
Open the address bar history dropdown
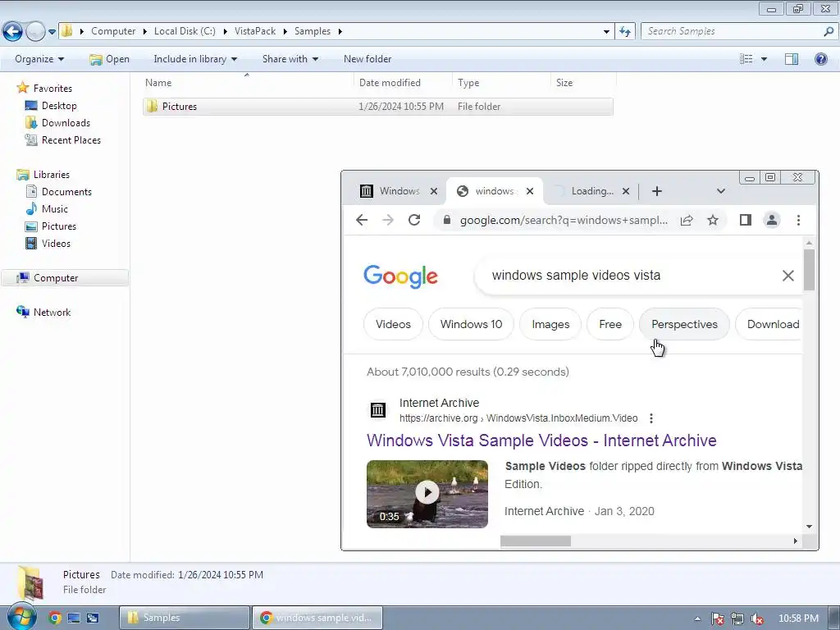[606, 32]
